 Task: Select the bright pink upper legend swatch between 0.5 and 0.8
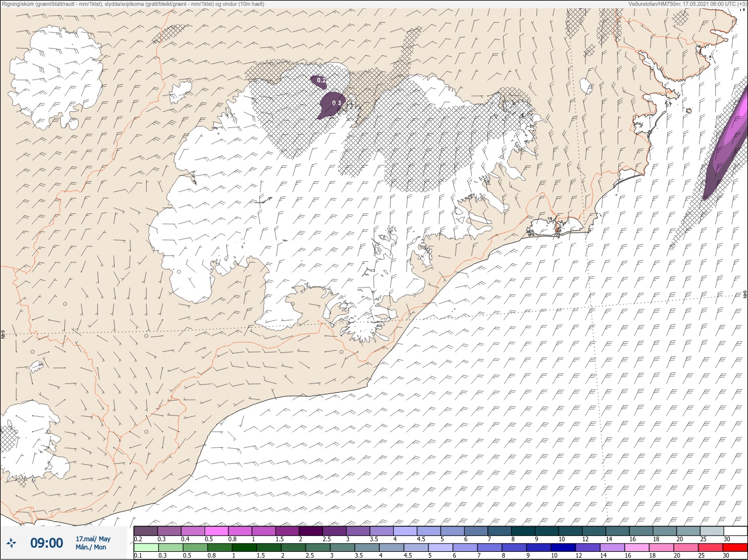pos(216,531)
